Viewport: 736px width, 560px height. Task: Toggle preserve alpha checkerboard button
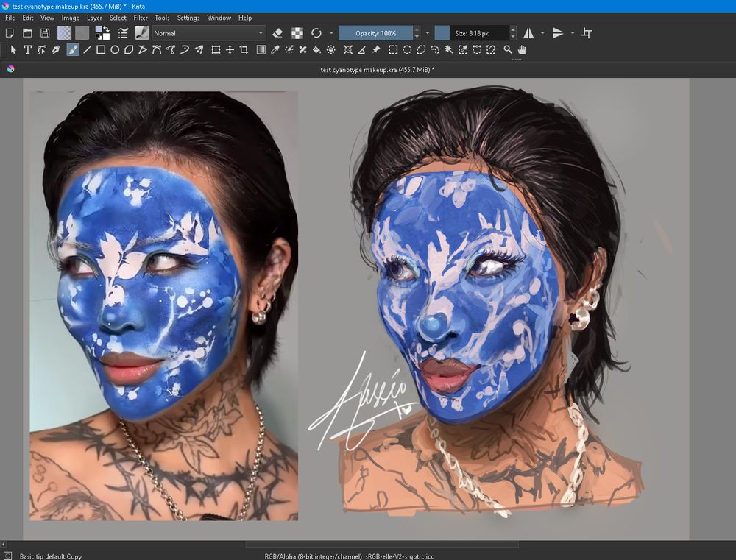coord(297,33)
